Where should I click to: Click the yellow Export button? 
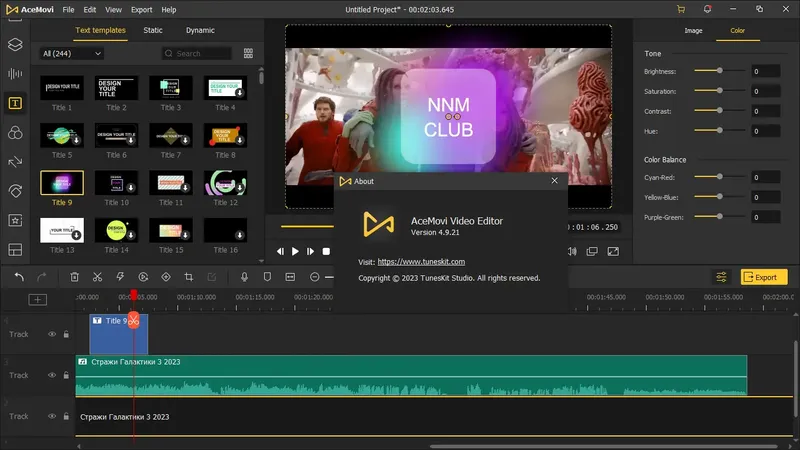(764, 277)
